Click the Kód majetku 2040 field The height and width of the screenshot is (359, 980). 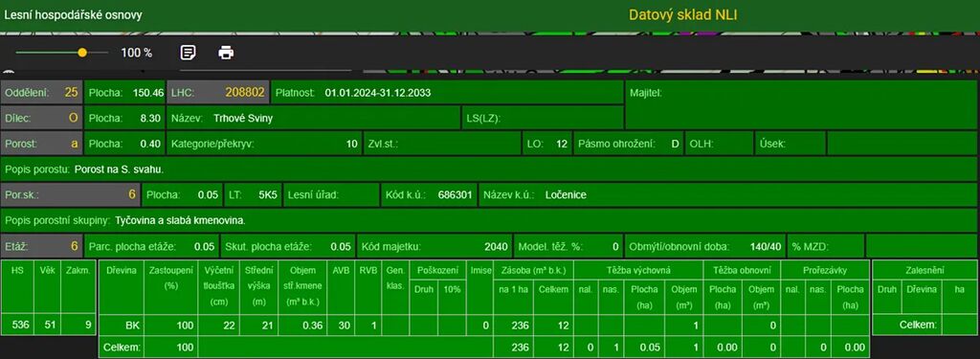434,246
